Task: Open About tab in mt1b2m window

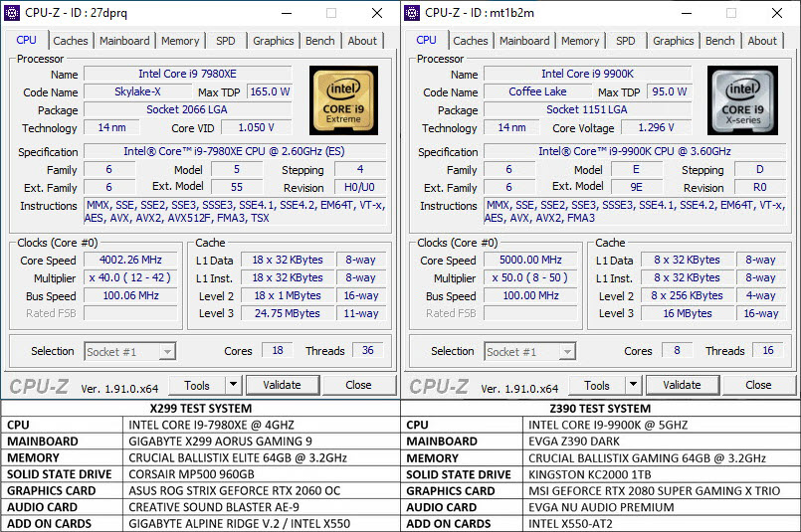Action: tap(762, 41)
